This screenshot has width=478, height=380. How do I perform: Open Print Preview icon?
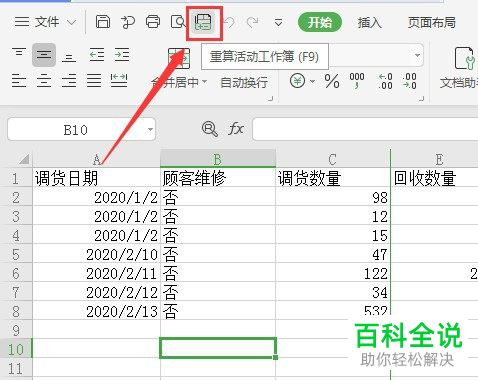coord(178,22)
